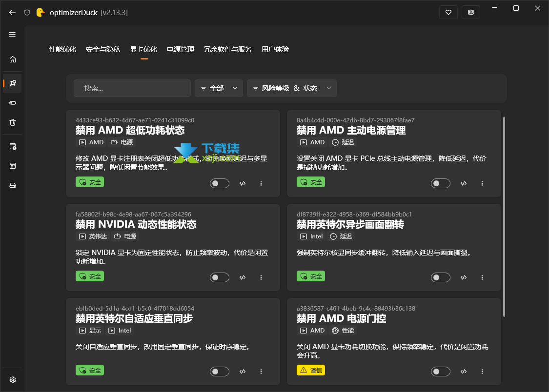Viewport: 549px width, 392px height.
Task: Open the window-with-gear icon in sidebar
Action: pyautogui.click(x=13, y=147)
